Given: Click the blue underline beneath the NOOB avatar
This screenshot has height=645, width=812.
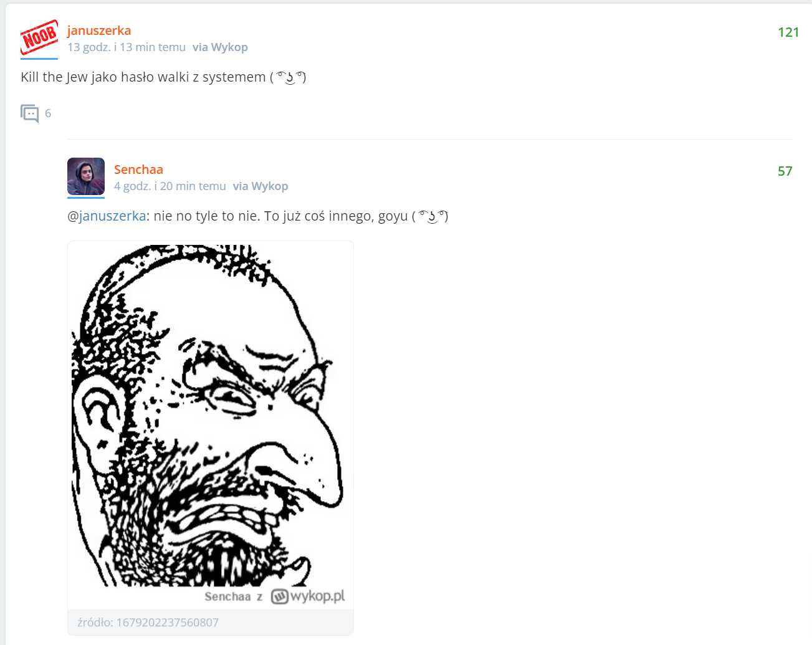Looking at the screenshot, I should (39, 59).
